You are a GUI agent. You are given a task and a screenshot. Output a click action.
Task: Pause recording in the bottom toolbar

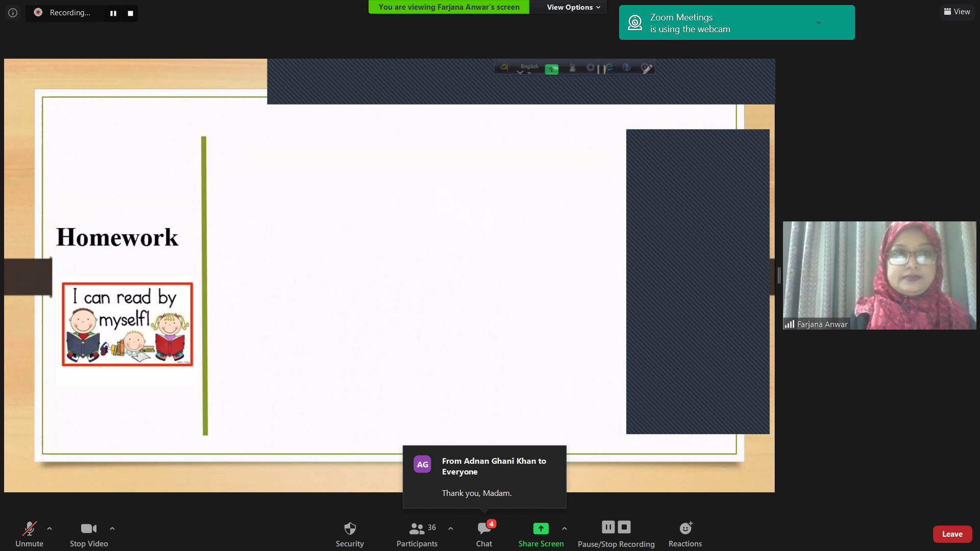[608, 527]
